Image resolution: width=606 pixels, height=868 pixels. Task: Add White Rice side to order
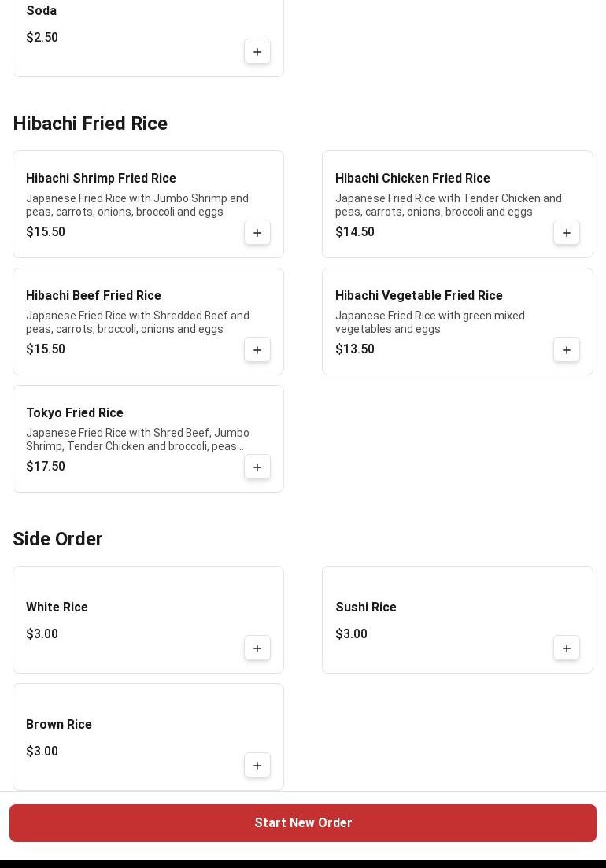tap(257, 648)
